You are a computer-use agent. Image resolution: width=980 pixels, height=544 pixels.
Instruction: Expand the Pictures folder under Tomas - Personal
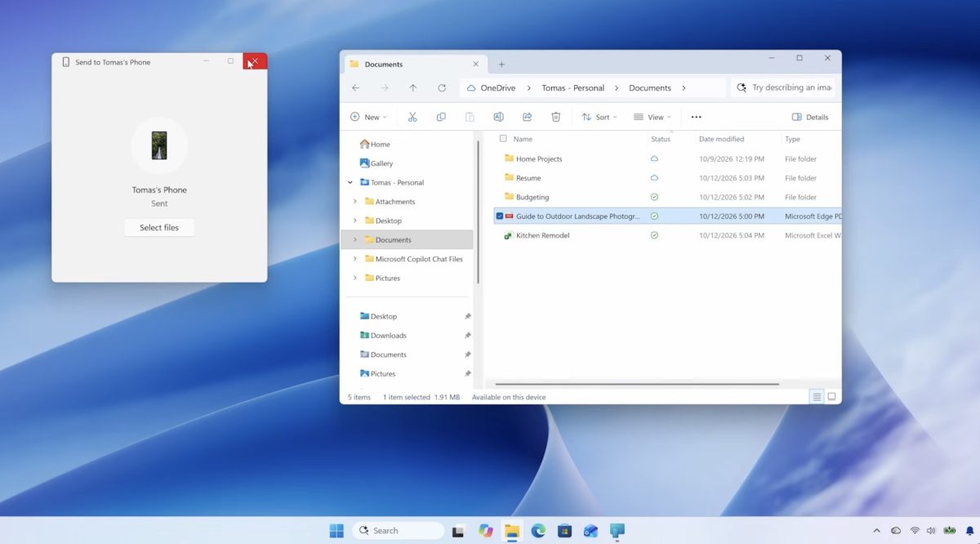point(354,278)
